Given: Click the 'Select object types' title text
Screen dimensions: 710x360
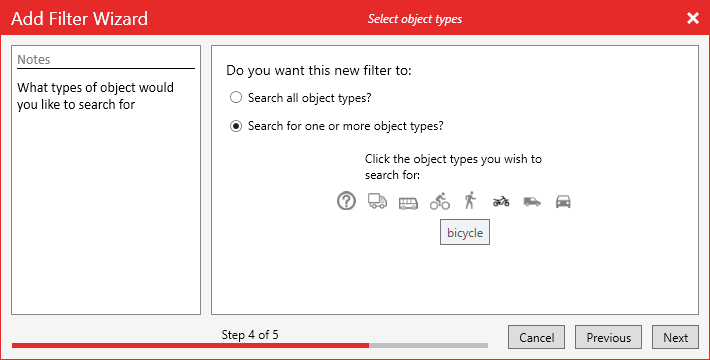Looking at the screenshot, I should coord(415,19).
